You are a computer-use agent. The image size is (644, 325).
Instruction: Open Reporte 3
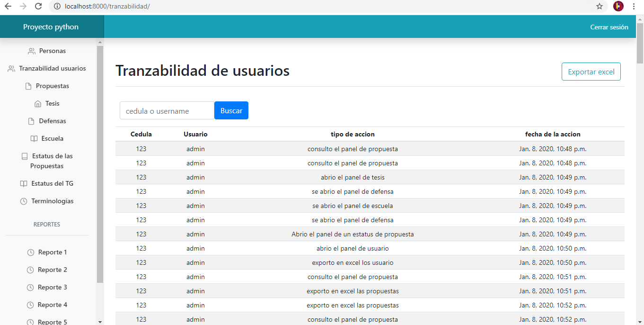pos(53,287)
